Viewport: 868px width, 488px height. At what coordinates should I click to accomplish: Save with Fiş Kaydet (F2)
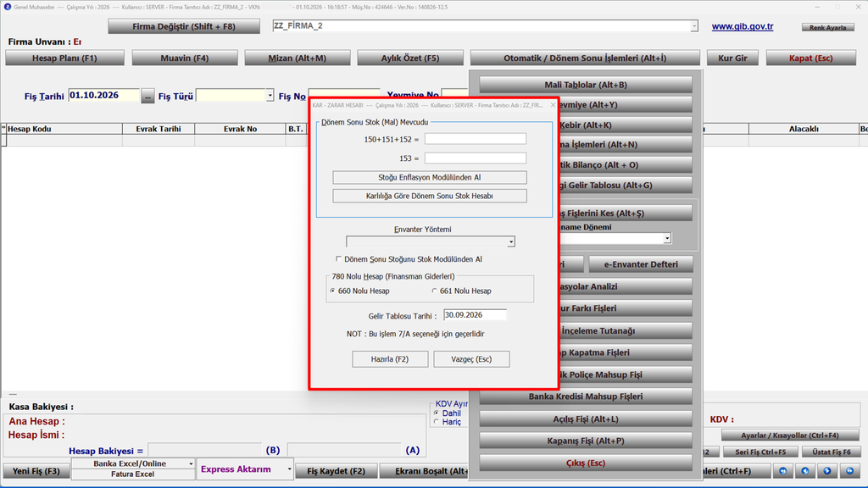click(x=336, y=471)
